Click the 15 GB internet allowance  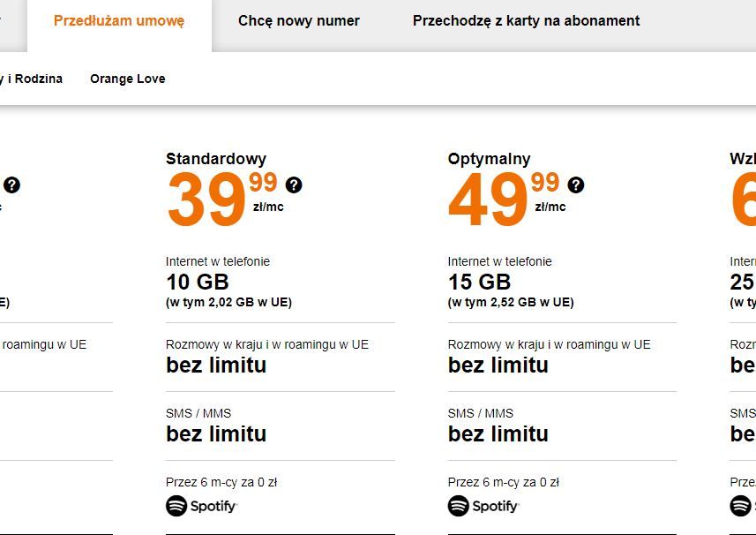point(479,283)
